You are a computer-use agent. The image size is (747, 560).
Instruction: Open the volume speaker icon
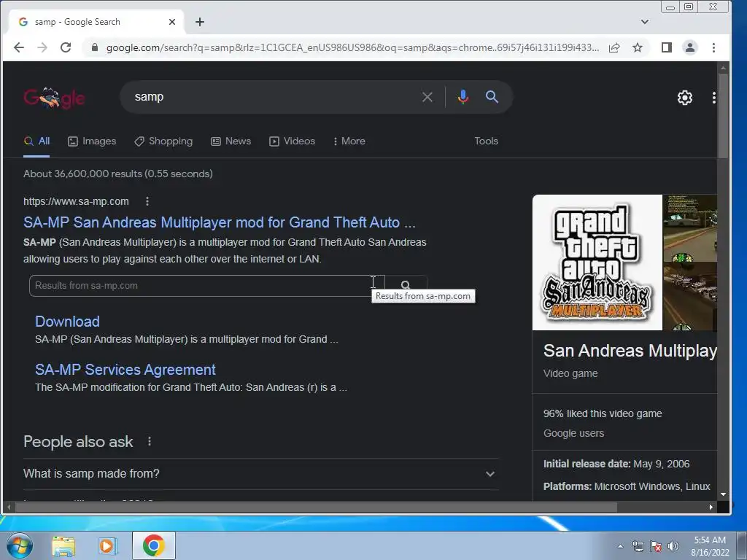[x=673, y=547]
